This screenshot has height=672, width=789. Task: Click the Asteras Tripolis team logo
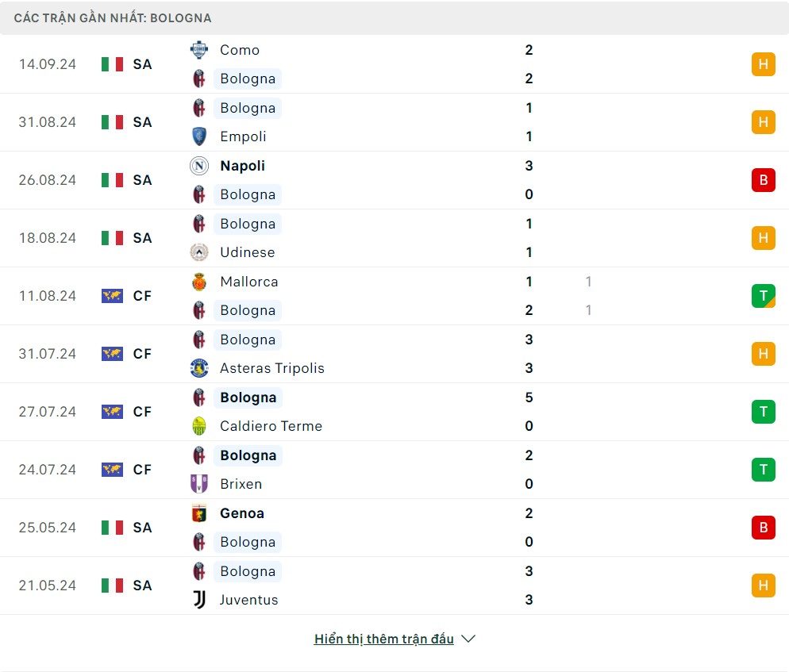(x=199, y=368)
